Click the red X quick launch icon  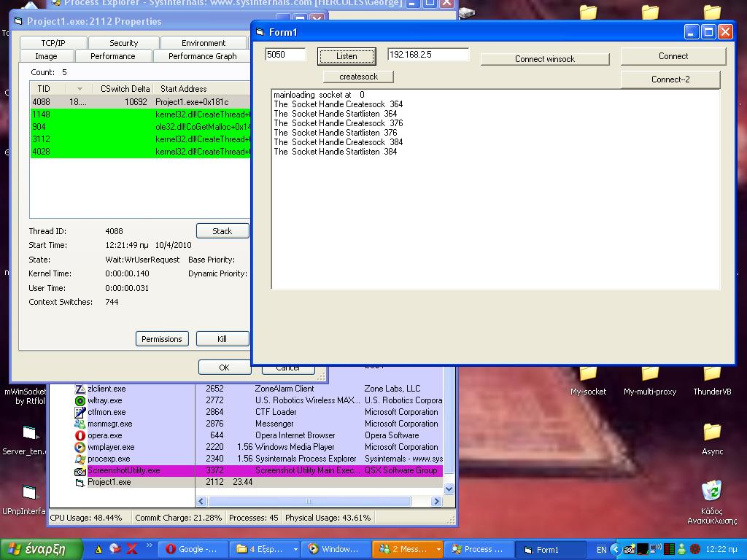pos(132,549)
